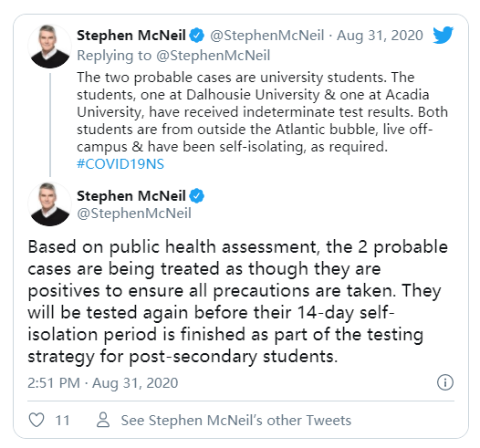The width and height of the screenshot is (480, 448).
Task: Open the 2:51 PM · Aug 31, 2020 timestamp
Action: (103, 383)
